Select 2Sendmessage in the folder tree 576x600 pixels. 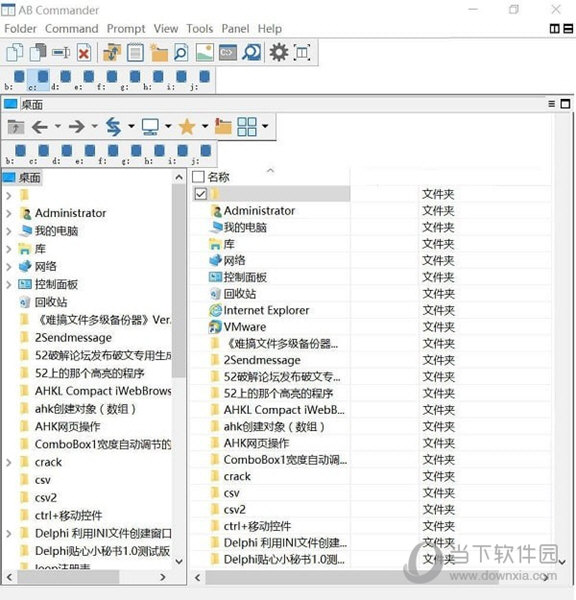[x=73, y=338]
